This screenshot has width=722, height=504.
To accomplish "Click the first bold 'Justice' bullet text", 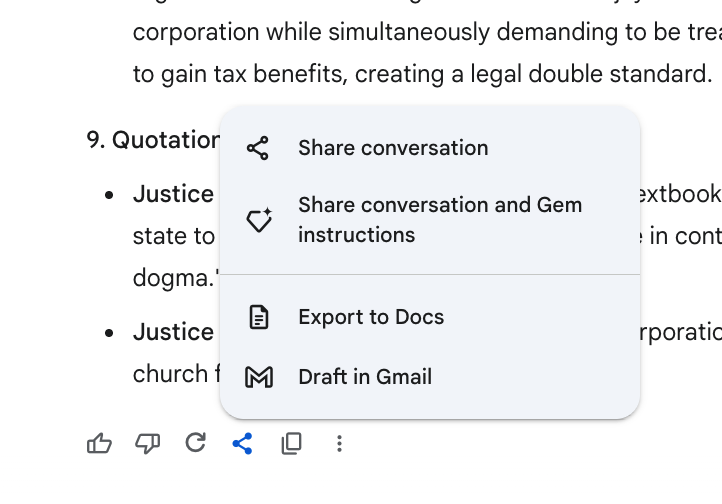I will 173,194.
